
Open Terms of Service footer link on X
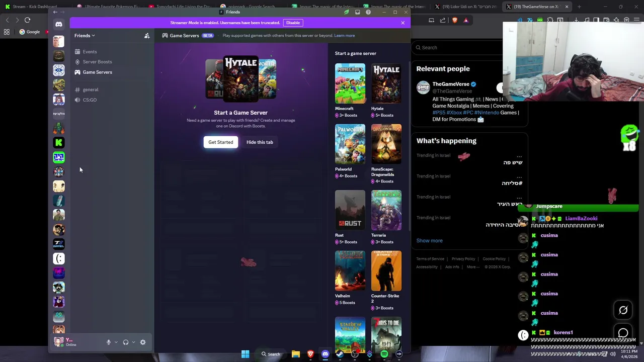[x=430, y=259]
